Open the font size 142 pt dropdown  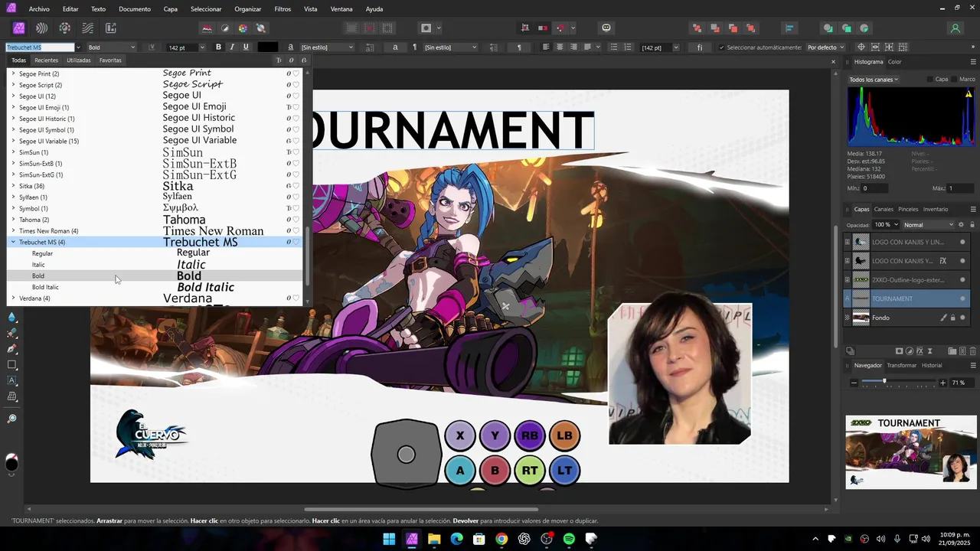201,47
